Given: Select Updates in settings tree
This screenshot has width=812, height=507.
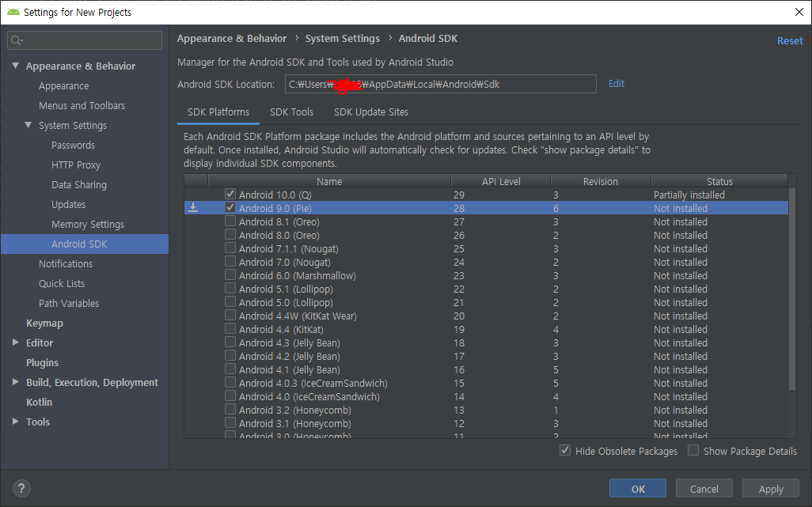Looking at the screenshot, I should tap(68, 204).
